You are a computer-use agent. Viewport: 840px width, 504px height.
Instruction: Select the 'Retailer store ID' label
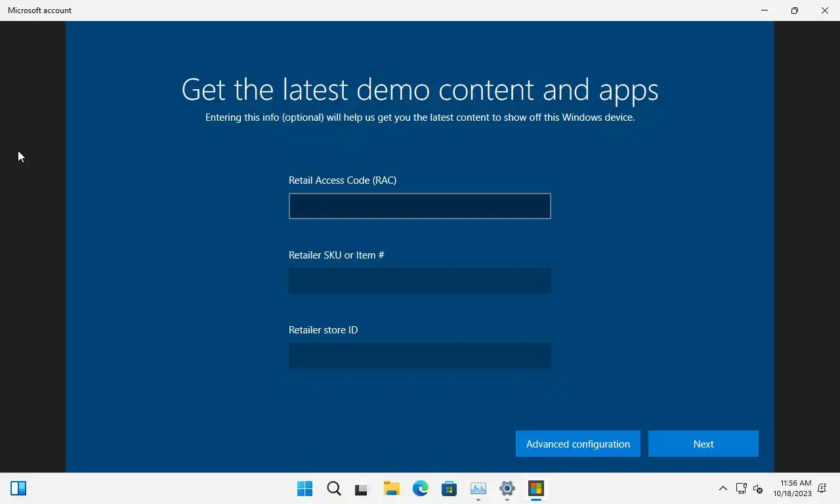[324, 330]
